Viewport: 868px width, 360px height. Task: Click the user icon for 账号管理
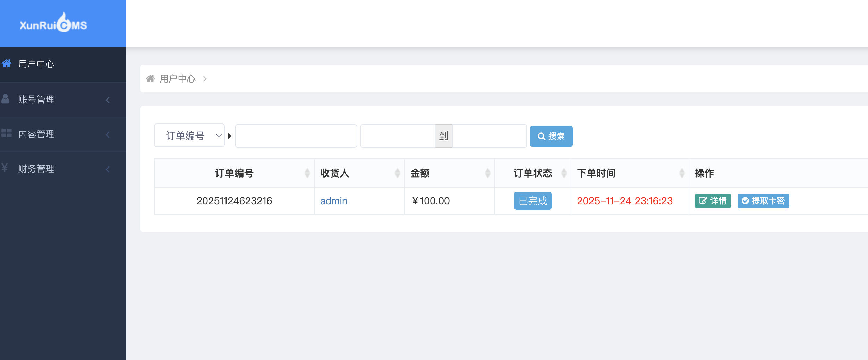coord(6,99)
